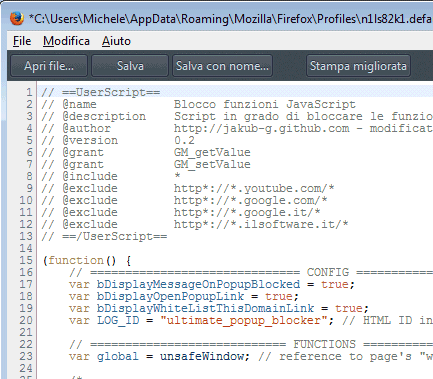Open the Aiuto menu
Screen dimensions: 433x379
pyautogui.click(x=116, y=41)
